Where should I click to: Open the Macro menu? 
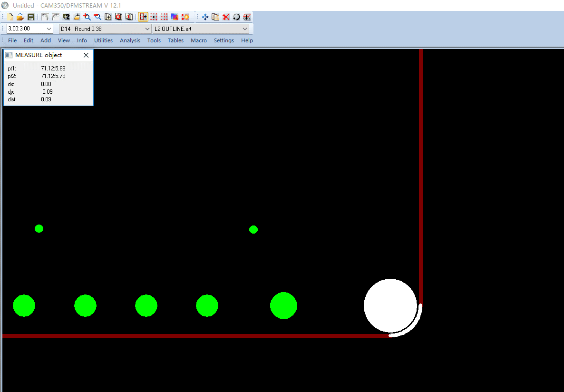(199, 40)
